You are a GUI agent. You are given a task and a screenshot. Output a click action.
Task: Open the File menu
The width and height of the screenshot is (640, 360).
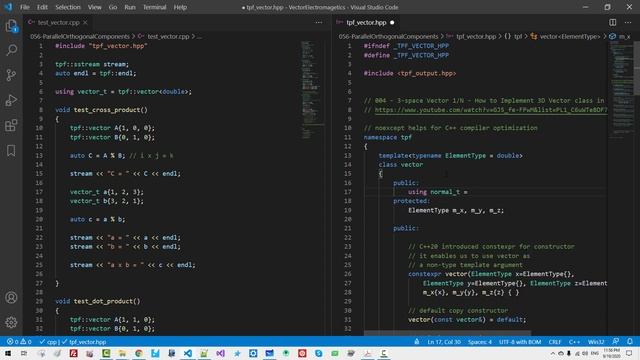pos(25,7)
